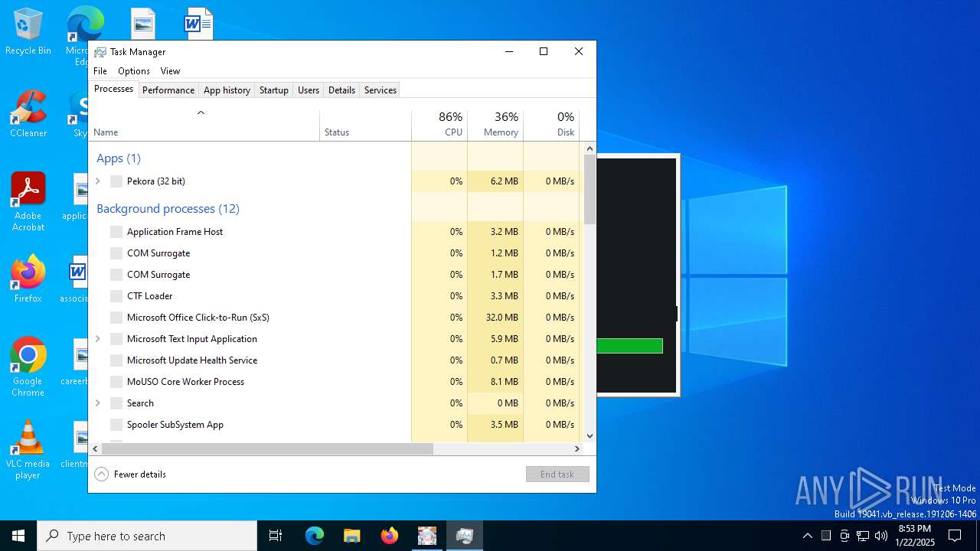Image resolution: width=980 pixels, height=551 pixels.
Task: Open Microsoft Edge from taskbar
Action: (315, 536)
